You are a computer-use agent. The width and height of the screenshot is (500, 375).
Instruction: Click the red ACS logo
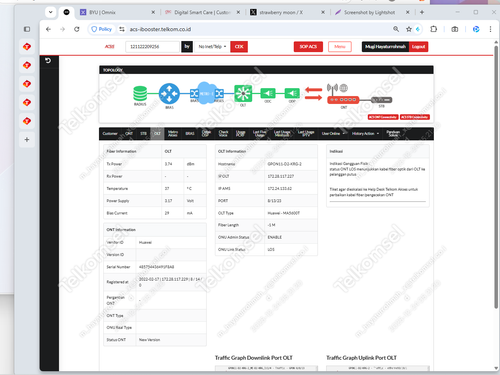(109, 47)
